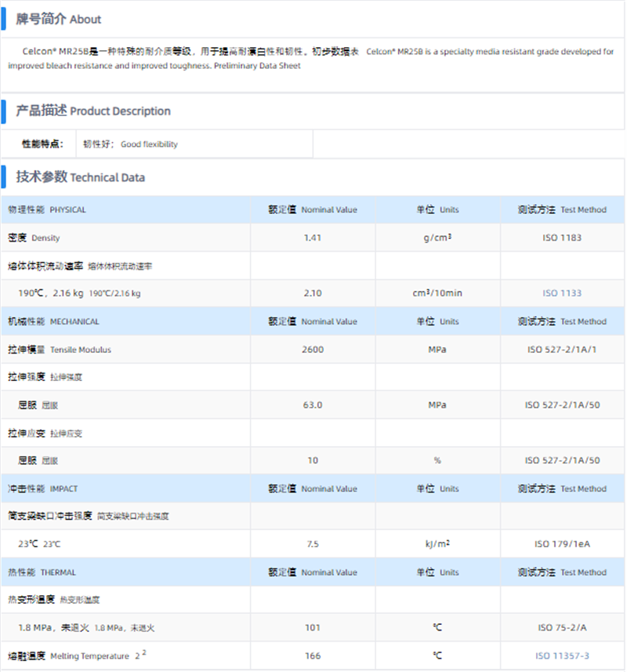Click the 技术参数 Technical Data heading
Viewport: 627px width, 672px height.
tap(81, 177)
